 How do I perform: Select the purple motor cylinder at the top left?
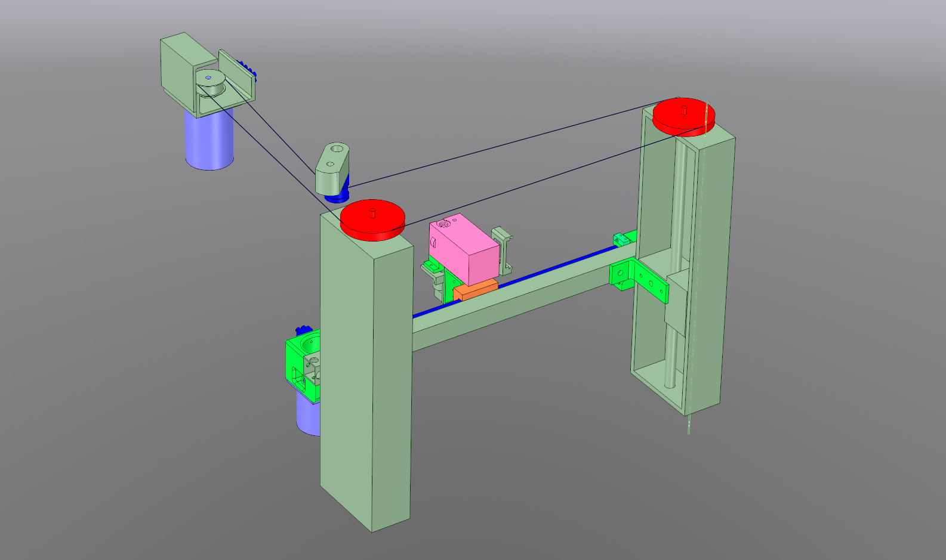[209, 139]
